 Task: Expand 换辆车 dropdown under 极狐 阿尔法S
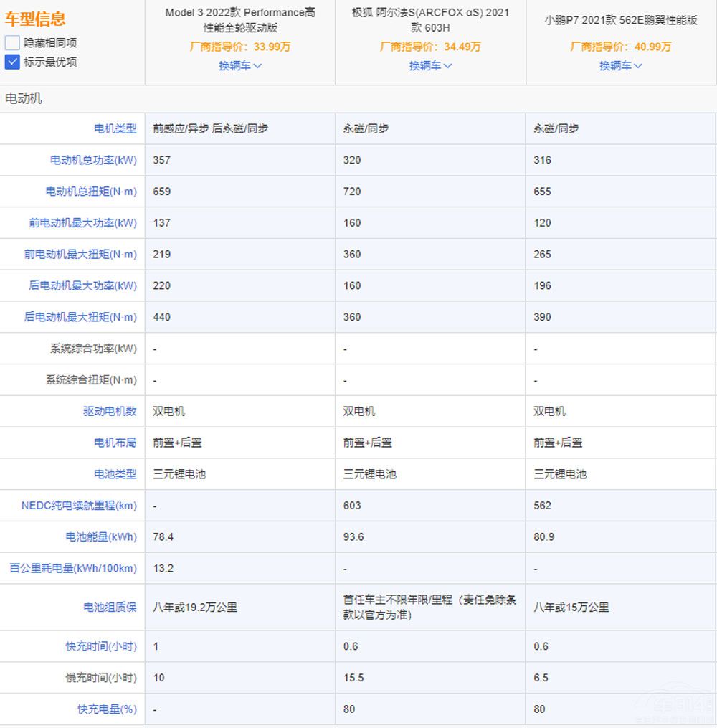point(430,66)
